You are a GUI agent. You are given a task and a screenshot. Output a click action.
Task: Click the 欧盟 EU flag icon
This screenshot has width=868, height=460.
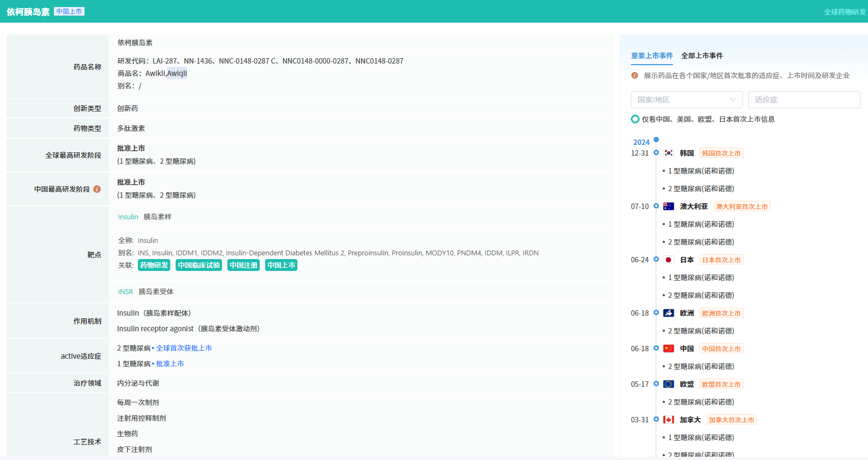[x=668, y=384]
